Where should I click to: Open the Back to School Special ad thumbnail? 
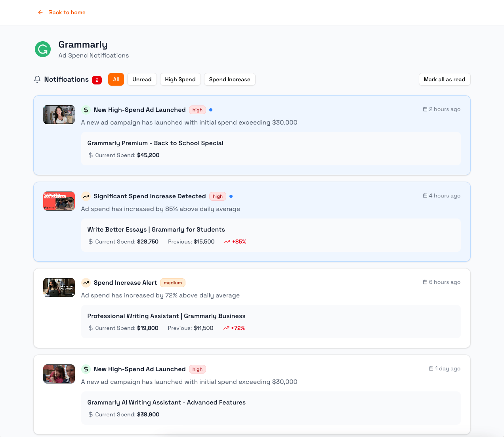pyautogui.click(x=59, y=115)
